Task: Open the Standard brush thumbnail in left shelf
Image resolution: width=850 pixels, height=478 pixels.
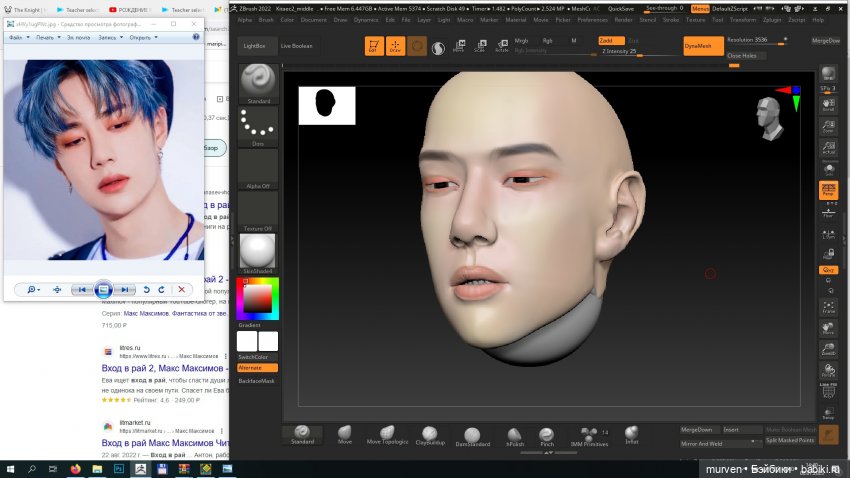Action: tap(258, 83)
